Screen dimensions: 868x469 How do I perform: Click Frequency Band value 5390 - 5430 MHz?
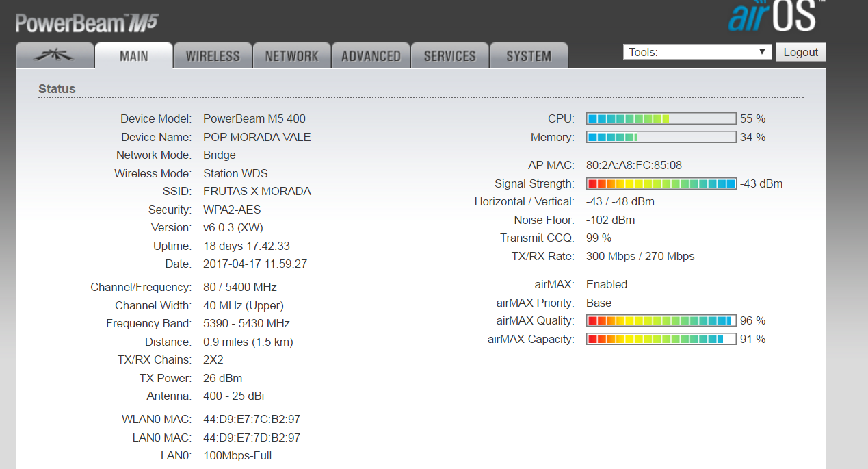point(246,323)
